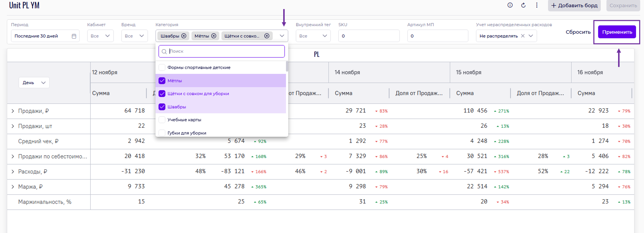Remove the Швабры category chip
644x233 pixels.
click(184, 36)
